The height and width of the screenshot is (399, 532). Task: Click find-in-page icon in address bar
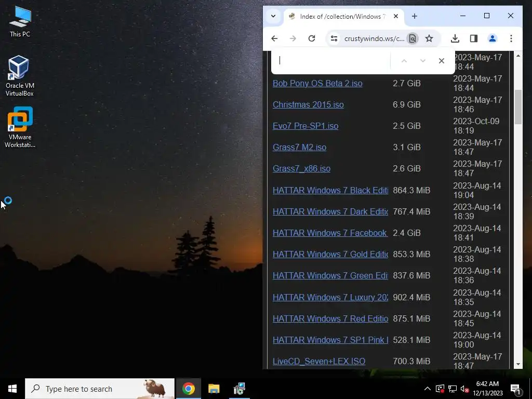(x=412, y=38)
